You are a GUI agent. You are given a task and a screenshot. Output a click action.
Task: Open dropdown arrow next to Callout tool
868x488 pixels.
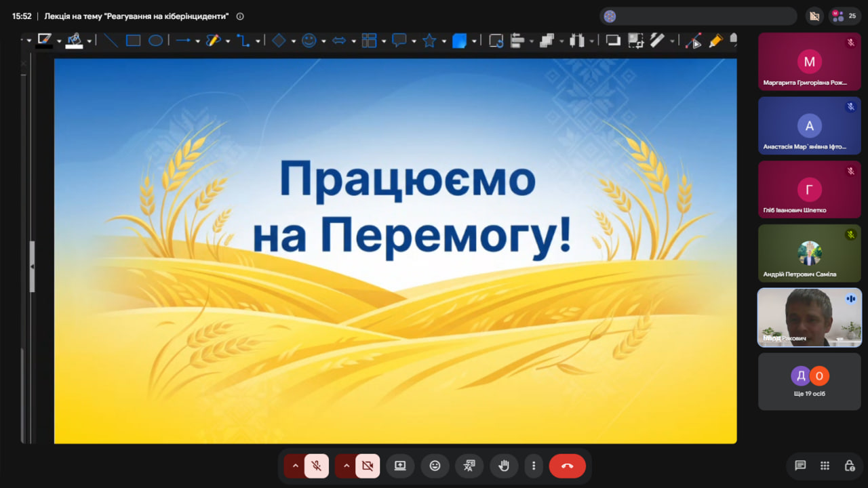[x=414, y=41]
